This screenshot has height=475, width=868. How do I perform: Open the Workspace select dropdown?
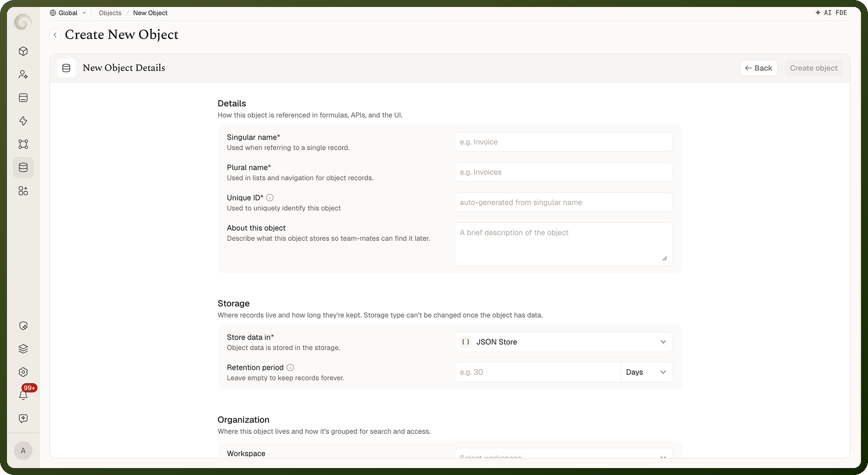tap(564, 455)
